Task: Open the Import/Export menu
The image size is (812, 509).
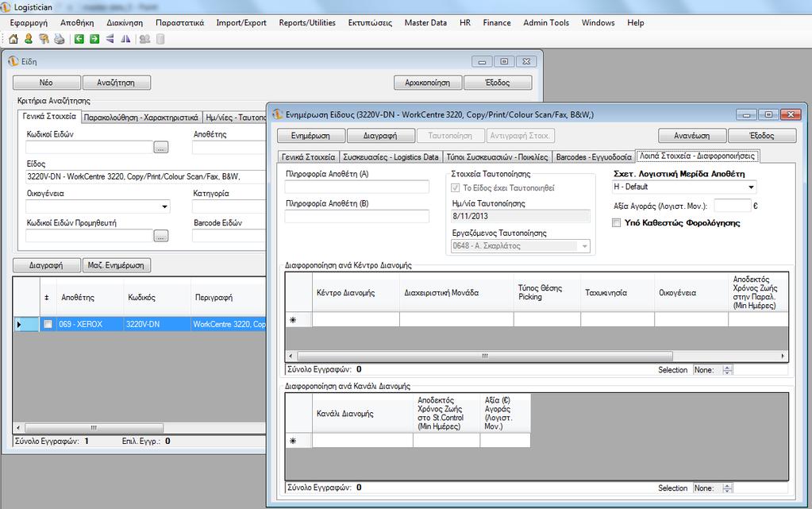Action: [x=241, y=23]
